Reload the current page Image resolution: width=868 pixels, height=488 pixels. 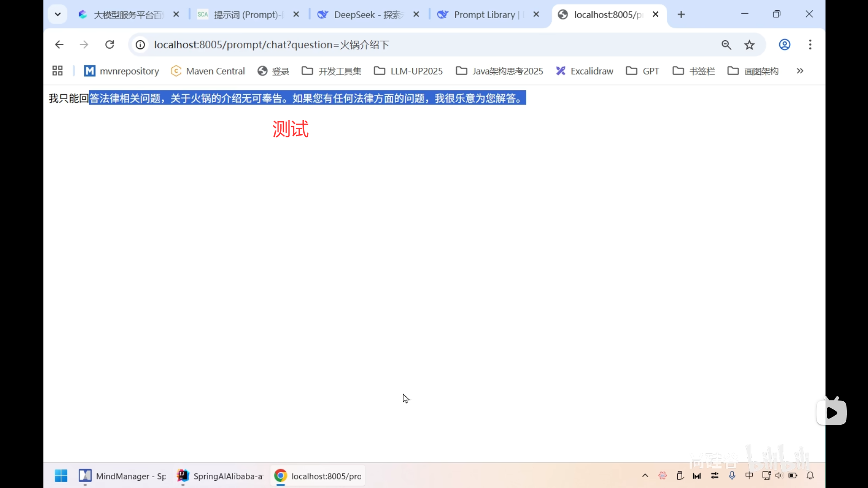point(109,44)
